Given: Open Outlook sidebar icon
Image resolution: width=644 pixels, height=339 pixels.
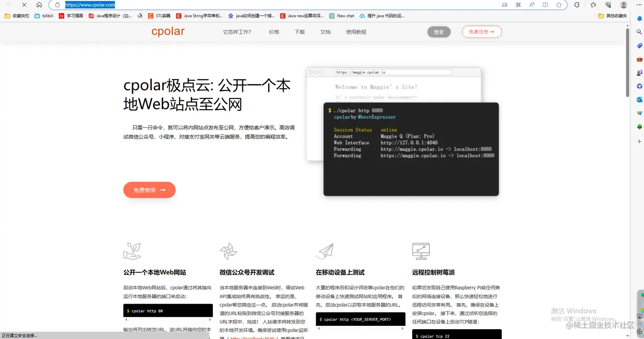Looking at the screenshot, I should point(639,100).
